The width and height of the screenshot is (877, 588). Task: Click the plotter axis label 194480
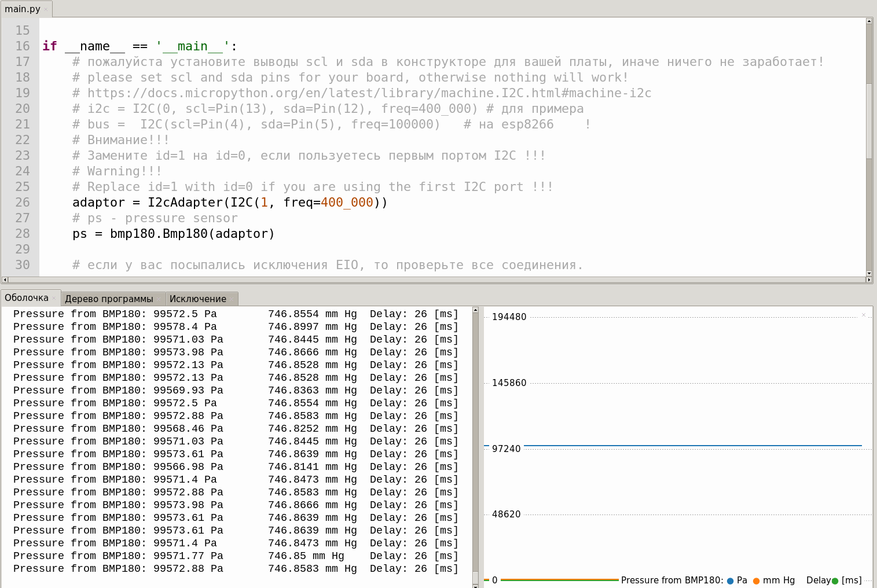(x=509, y=317)
